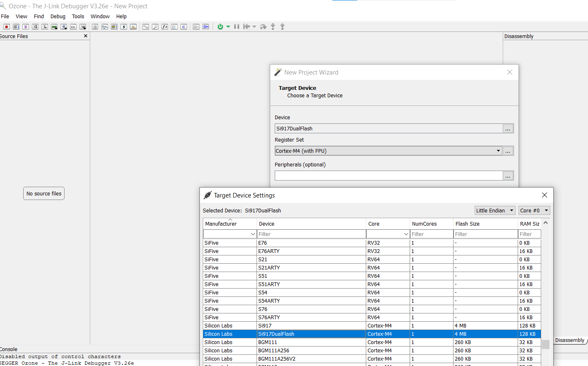Click the magnifier Find toolbar icon
Viewport: 588px width, 366px height.
[x=155, y=26]
